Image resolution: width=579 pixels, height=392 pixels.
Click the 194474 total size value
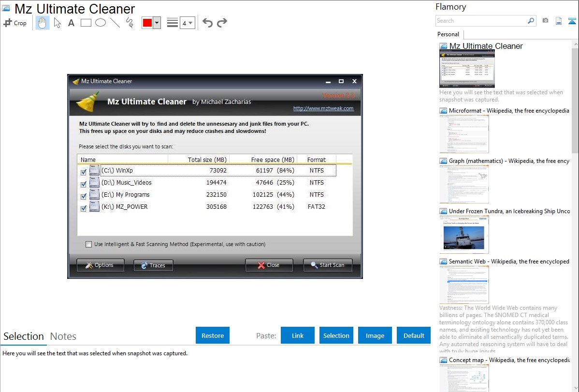pyautogui.click(x=217, y=183)
